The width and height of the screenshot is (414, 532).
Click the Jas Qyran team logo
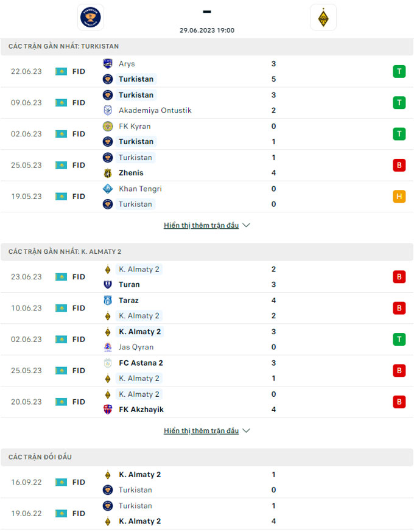click(x=108, y=347)
